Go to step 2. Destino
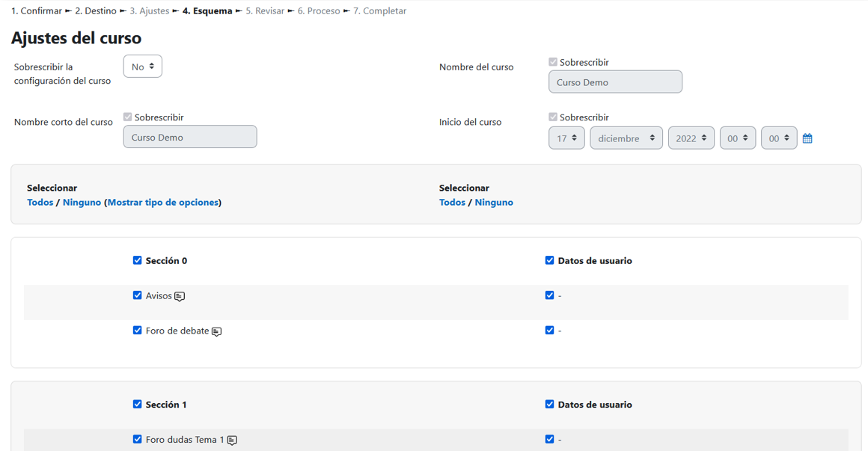The image size is (868, 451). 96,11
